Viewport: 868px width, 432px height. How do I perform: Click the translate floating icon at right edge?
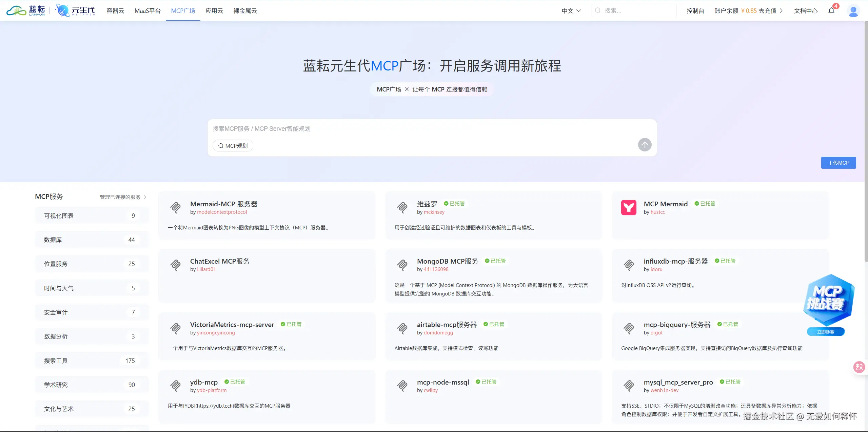click(x=859, y=367)
